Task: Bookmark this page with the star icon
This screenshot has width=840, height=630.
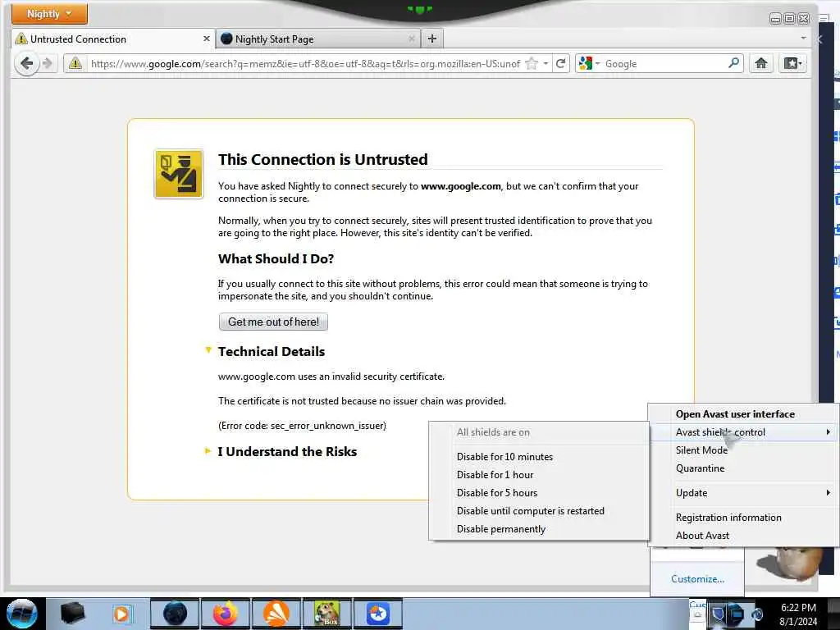Action: 532,64
